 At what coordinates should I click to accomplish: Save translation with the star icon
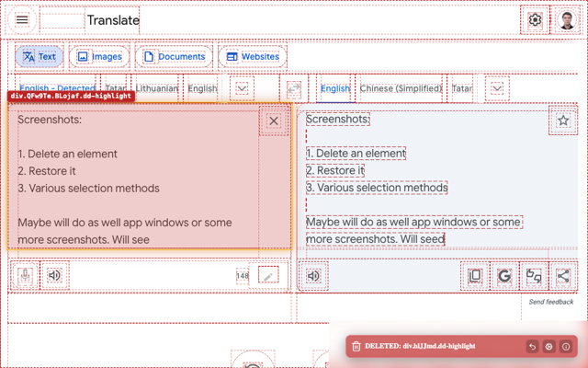tap(563, 121)
